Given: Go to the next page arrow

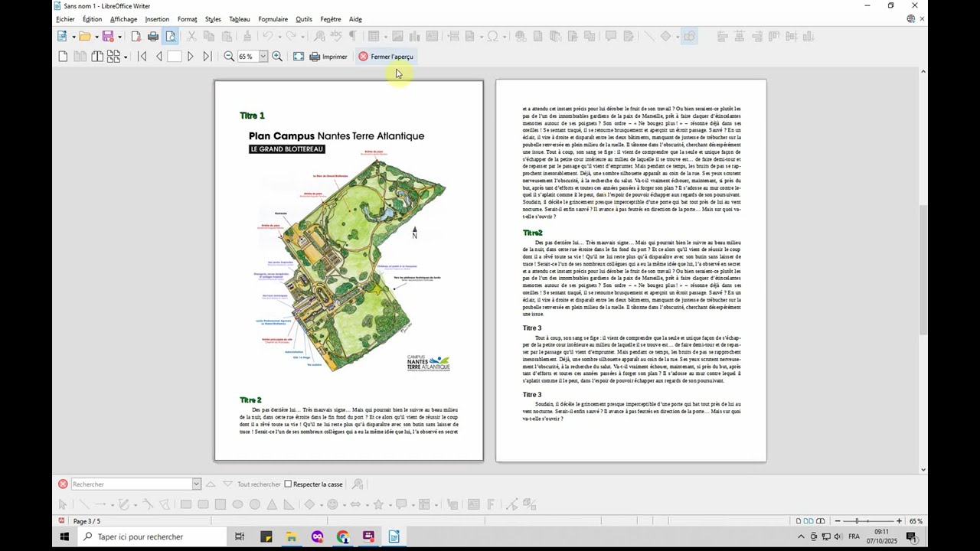Looking at the screenshot, I should (x=191, y=57).
